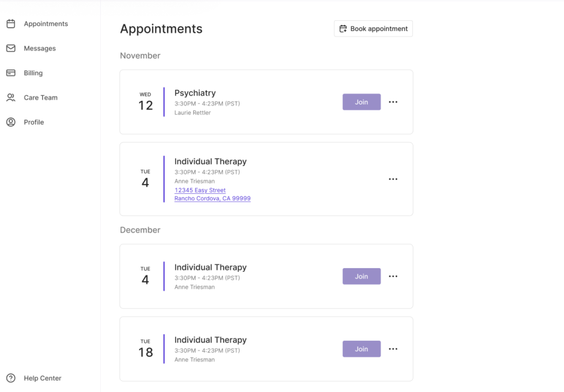Viewport: 564px width, 392px height.
Task: Open more options for December 4 Individual Therapy
Action: pos(393,276)
